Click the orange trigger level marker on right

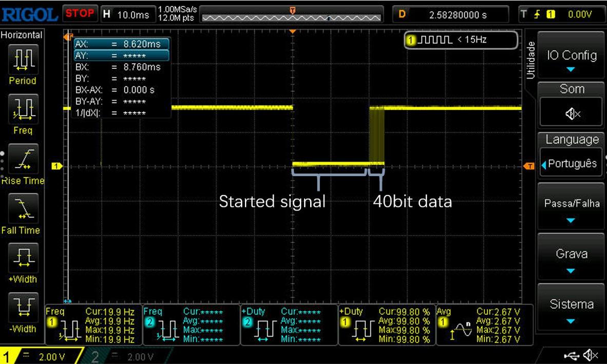pyautogui.click(x=529, y=166)
